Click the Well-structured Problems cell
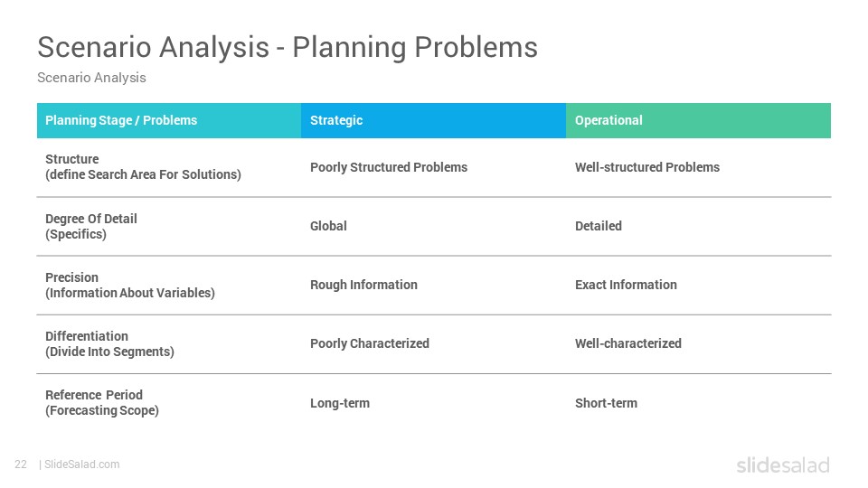 (647, 167)
